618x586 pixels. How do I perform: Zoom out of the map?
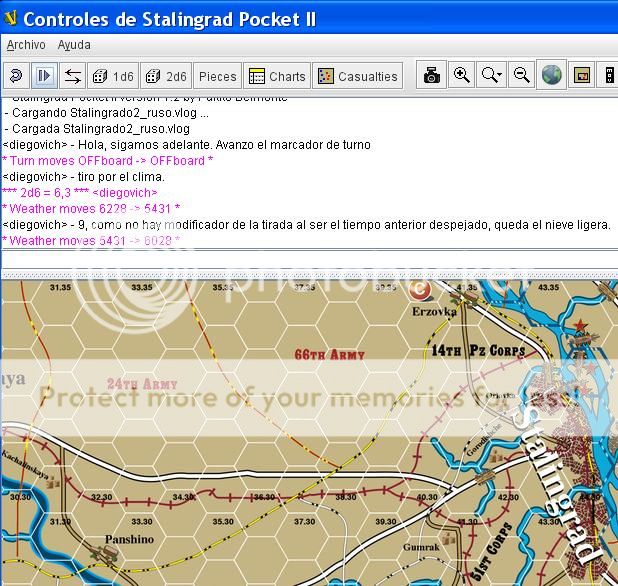(x=521, y=75)
